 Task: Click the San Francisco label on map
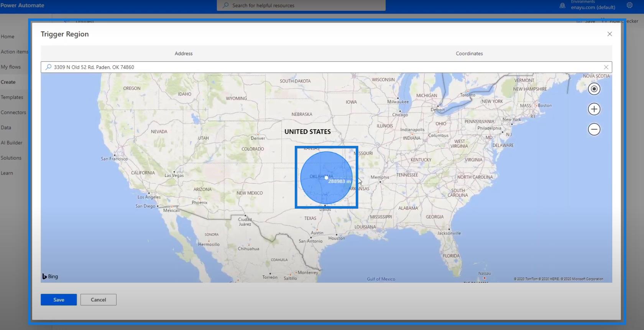point(114,159)
